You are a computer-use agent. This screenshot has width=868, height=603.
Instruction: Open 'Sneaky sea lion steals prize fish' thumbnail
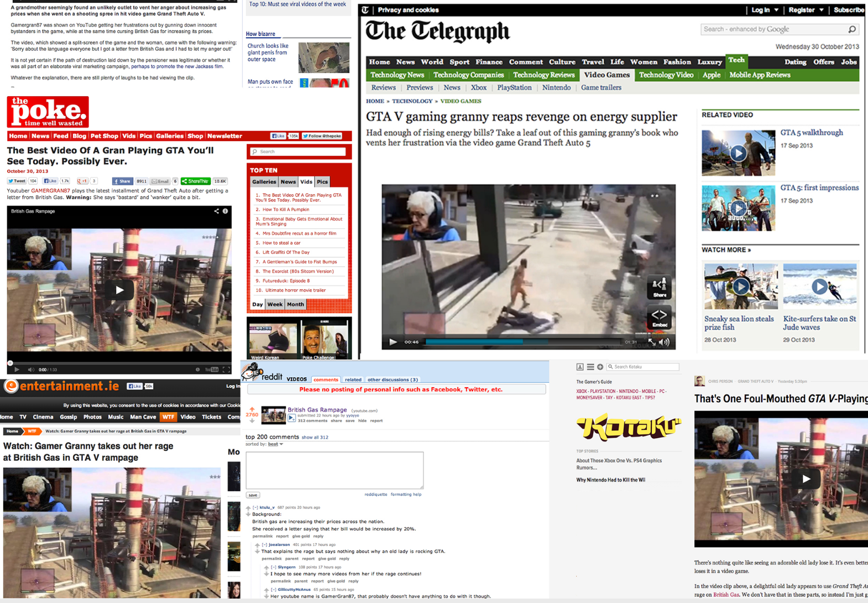coord(741,286)
